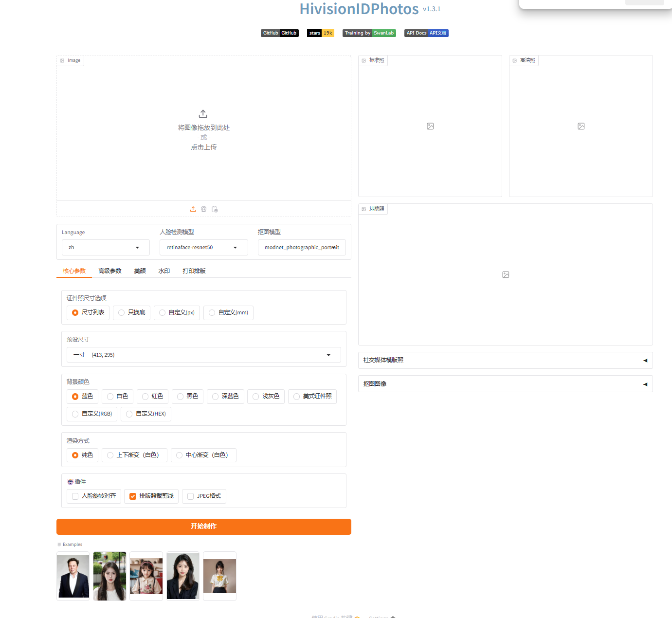Select 黑色 background color

pyautogui.click(x=188, y=397)
